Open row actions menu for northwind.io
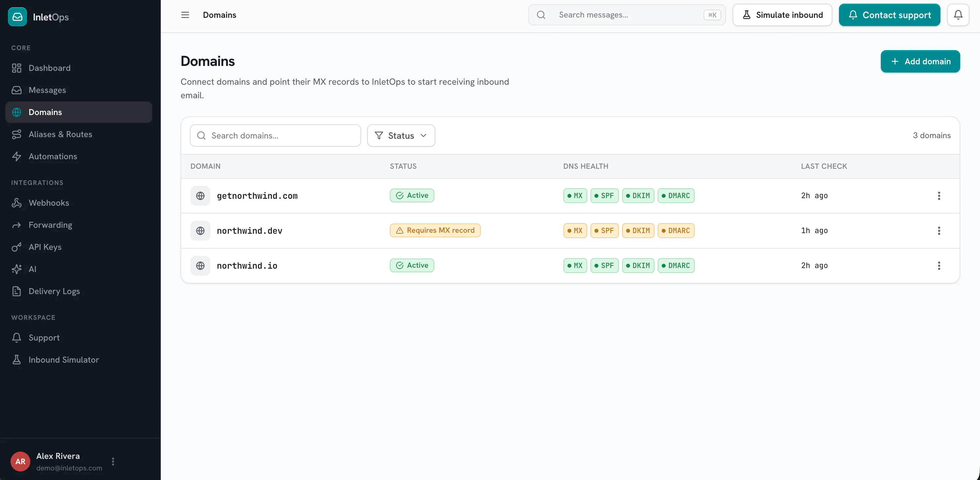This screenshot has width=980, height=480. (939, 266)
